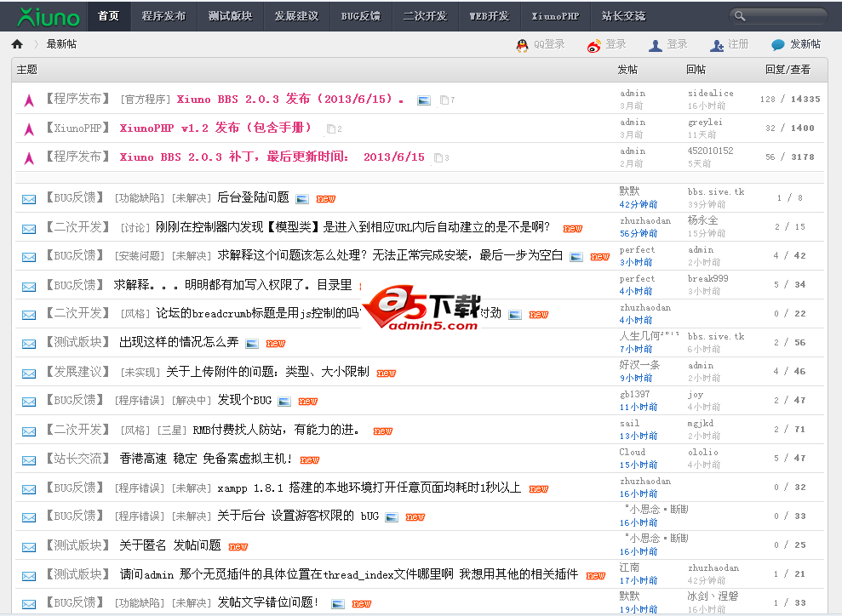Screen dimensions: 842x616
Task: Open thread RMB付费找人防站
Action: click(276, 430)
